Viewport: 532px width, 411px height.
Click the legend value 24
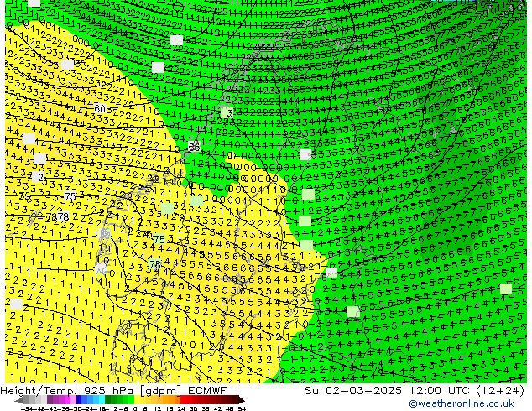pos(181,408)
